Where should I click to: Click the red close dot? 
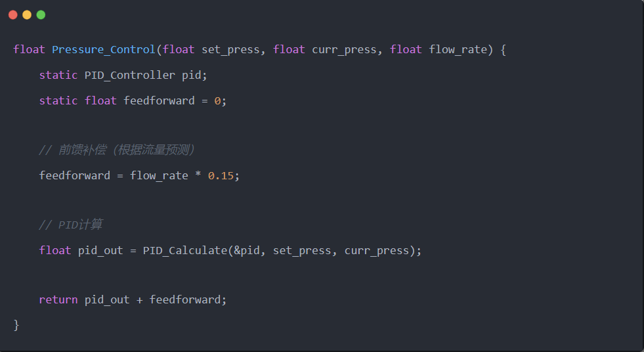click(13, 14)
